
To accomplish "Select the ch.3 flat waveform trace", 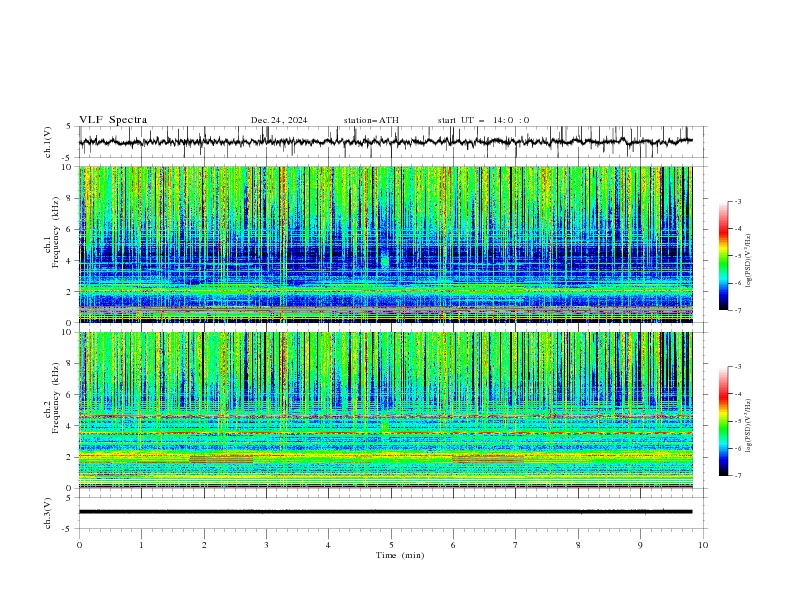I will point(385,512).
